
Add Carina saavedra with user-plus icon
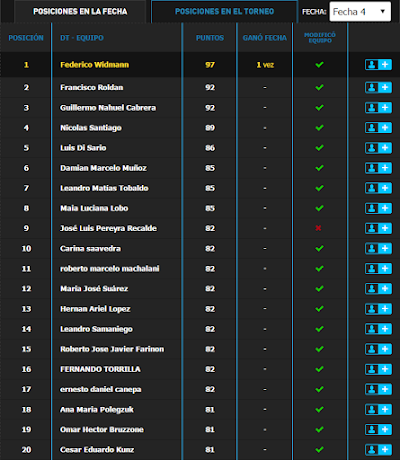click(378, 248)
